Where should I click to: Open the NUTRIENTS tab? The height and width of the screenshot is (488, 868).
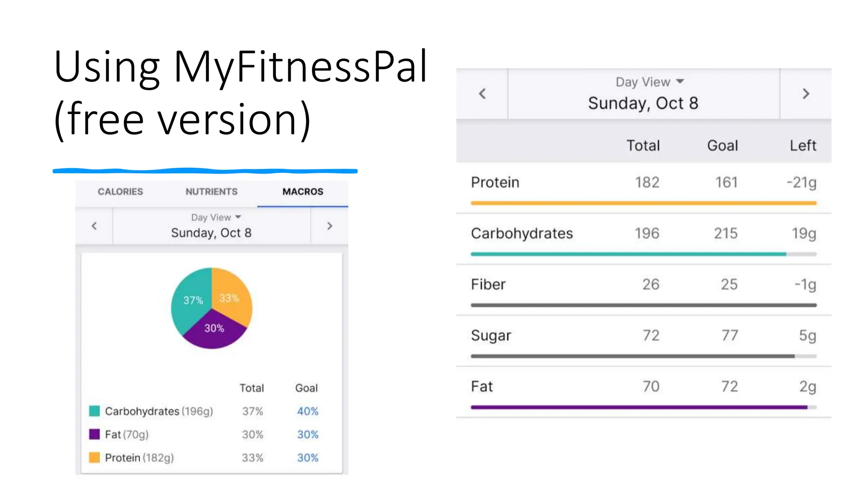pos(211,192)
